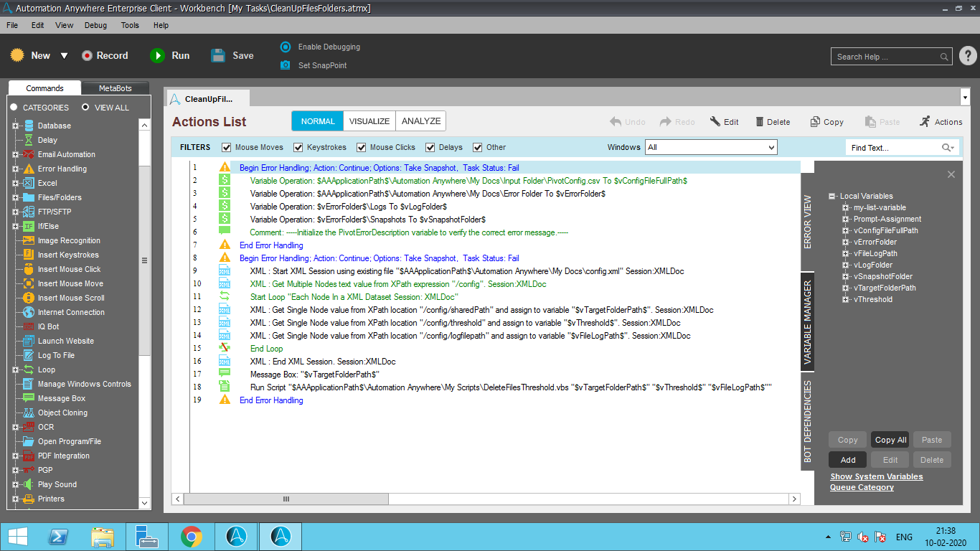Open the task tabs overflow dropdown
Viewport: 980px width, 551px height.
(x=964, y=97)
